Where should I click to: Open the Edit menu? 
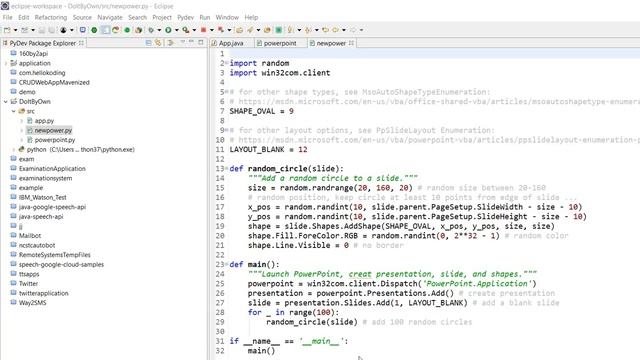point(24,17)
